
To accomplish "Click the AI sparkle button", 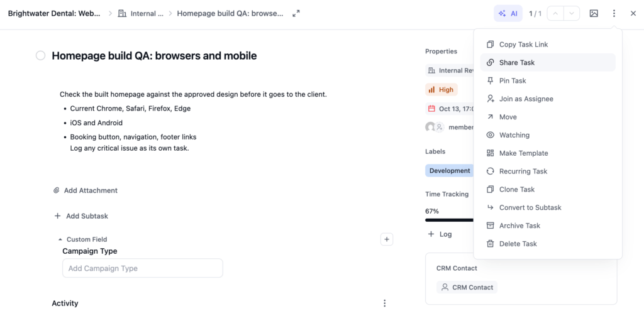I will click(x=508, y=14).
